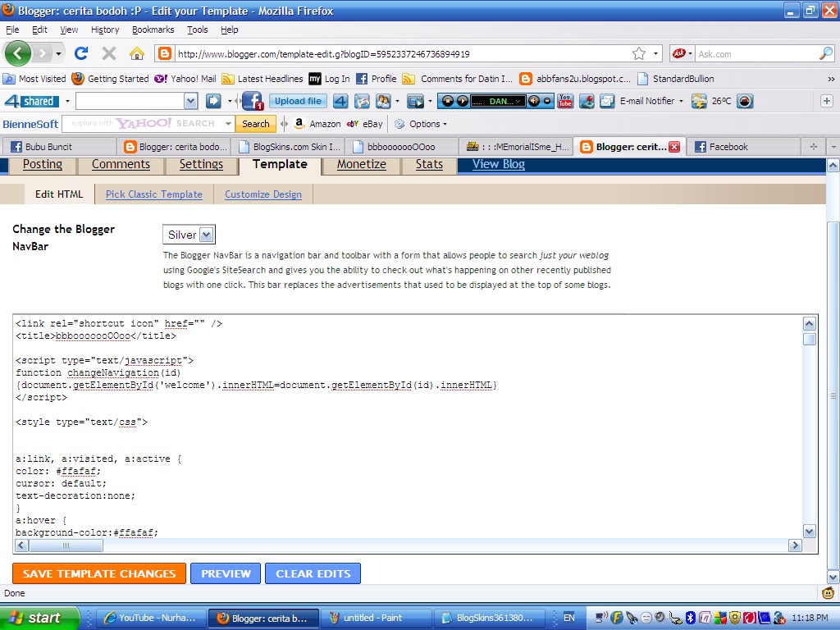Open the 4shared search box dropdown

coord(190,101)
